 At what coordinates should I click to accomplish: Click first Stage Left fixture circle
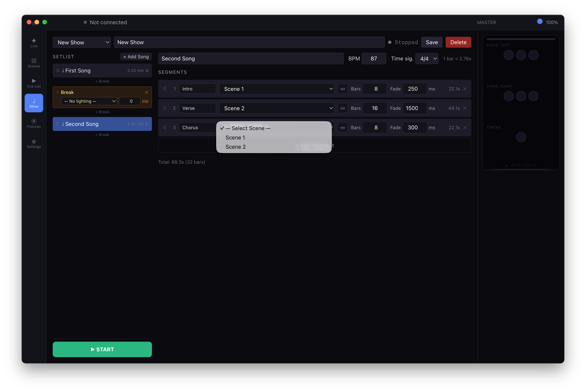(508, 55)
